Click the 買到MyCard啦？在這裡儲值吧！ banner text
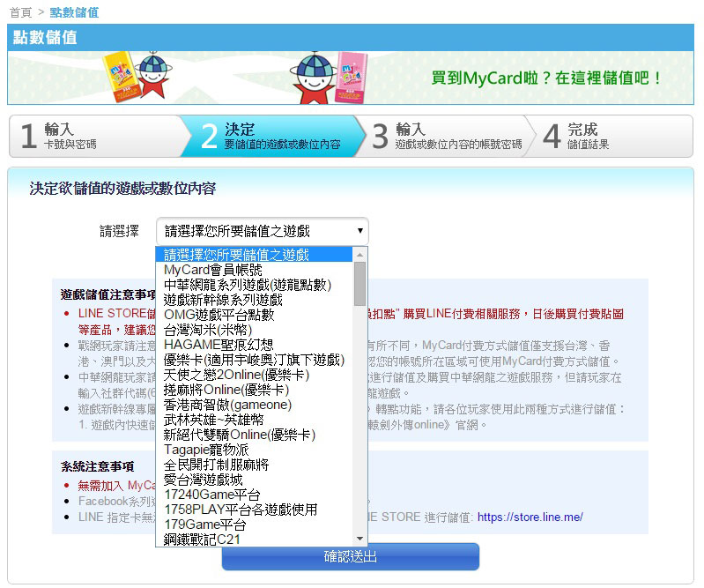Viewport: 704px width, 588px height. (546, 78)
